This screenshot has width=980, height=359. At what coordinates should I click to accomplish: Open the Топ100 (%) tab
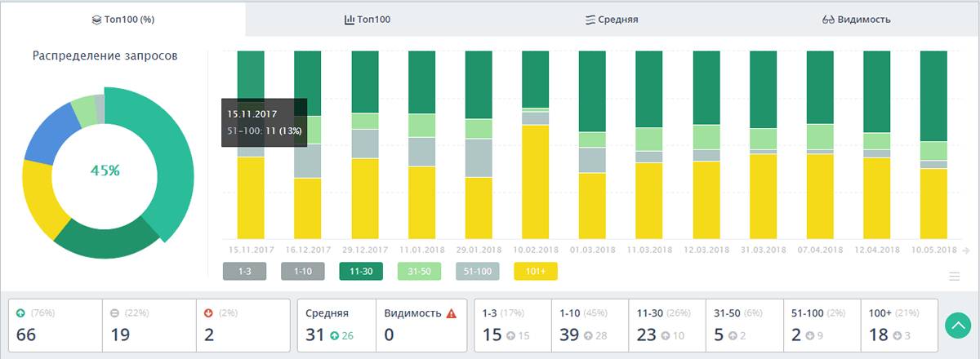[x=122, y=20]
